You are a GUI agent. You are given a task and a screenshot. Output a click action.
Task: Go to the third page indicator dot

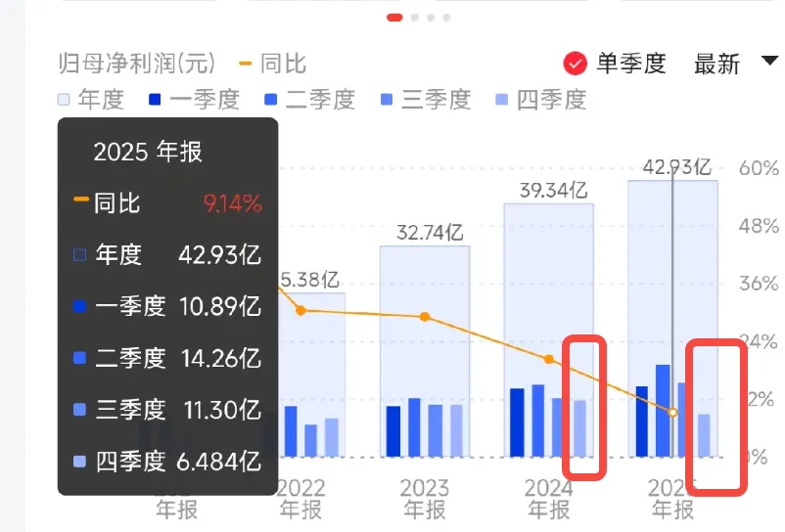click(431, 18)
